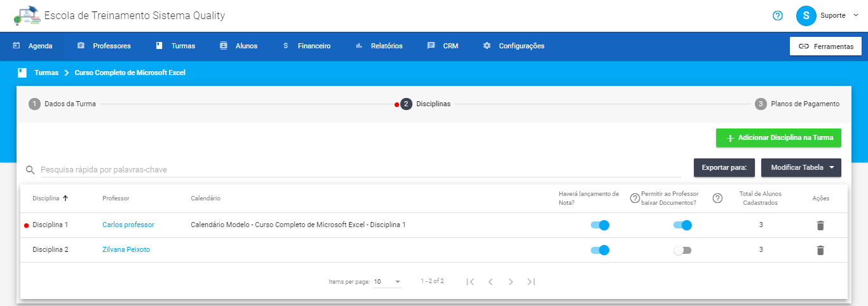868x306 pixels.
Task: Disable grade posting for Disciplina 2
Action: click(x=600, y=250)
